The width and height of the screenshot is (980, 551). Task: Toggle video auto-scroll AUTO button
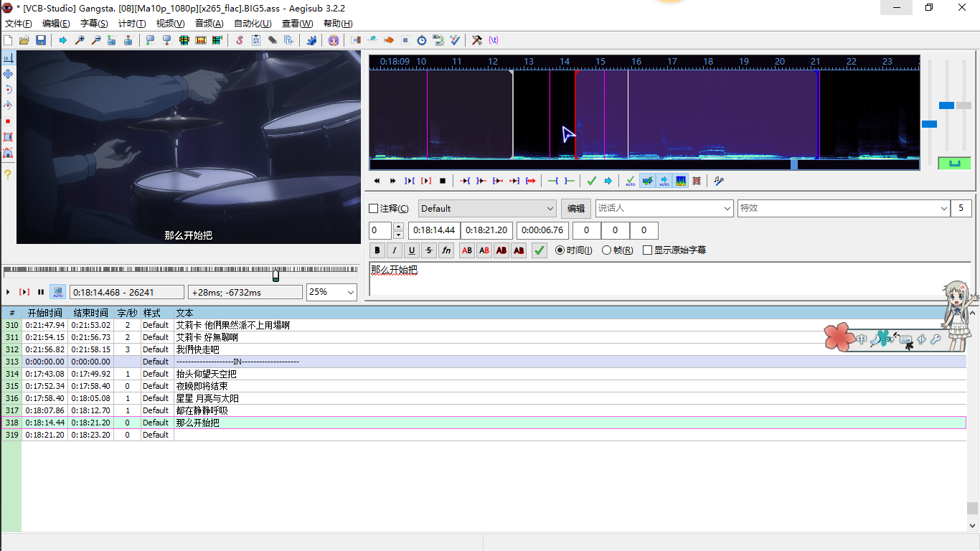point(58,292)
